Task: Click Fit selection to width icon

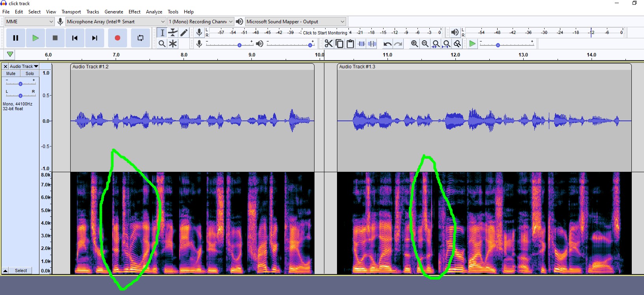Action: click(436, 43)
